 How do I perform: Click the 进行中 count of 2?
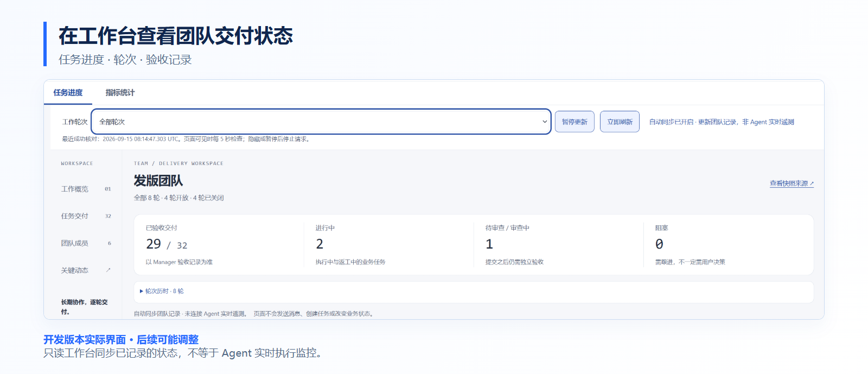[320, 244]
